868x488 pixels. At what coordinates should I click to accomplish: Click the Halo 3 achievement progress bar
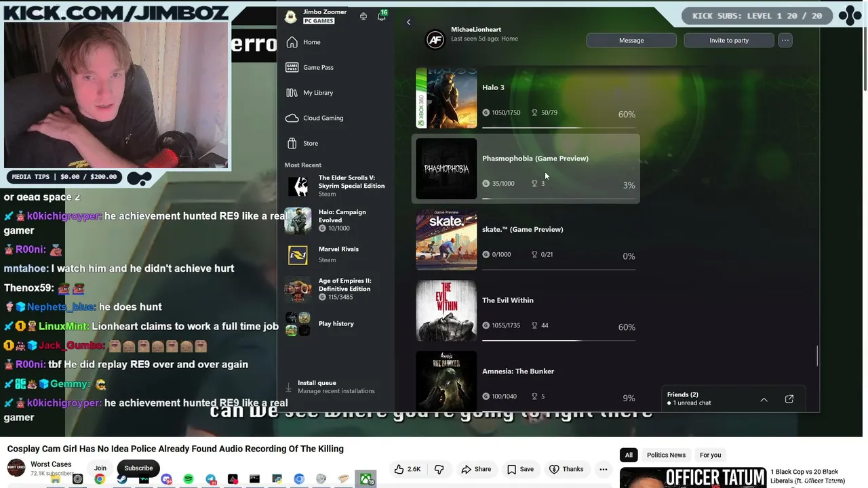tap(559, 127)
